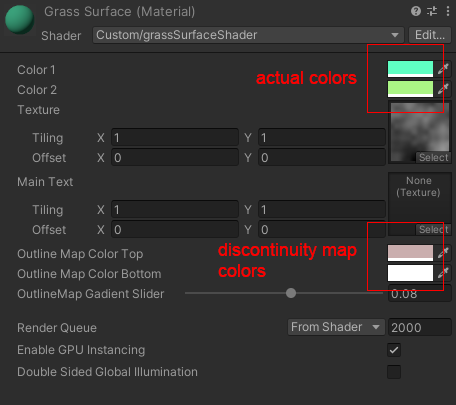Open the Color 1 cyan swatch
456x405 pixels.
click(410, 69)
